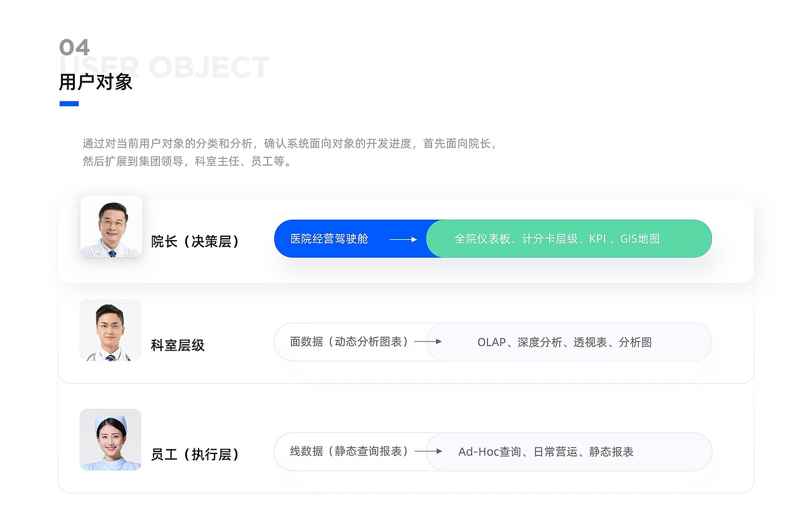Click the arrow between 医院经营驾驶舱 and 全院仪表板

tap(403, 239)
